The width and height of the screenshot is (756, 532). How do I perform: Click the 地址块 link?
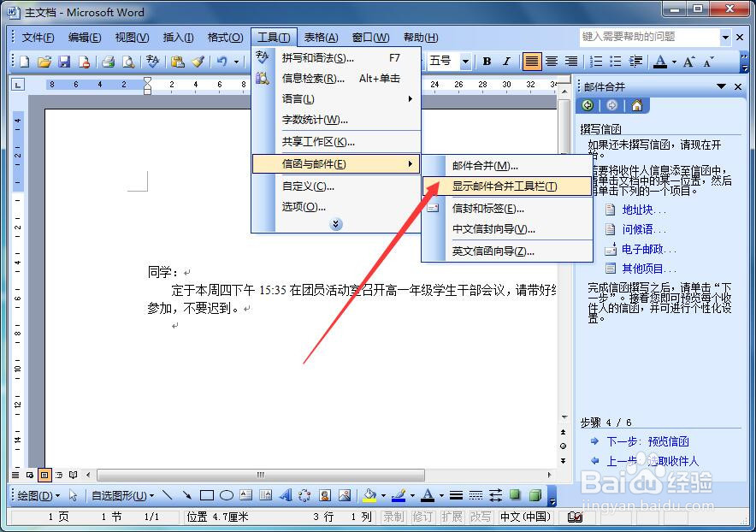[644, 210]
